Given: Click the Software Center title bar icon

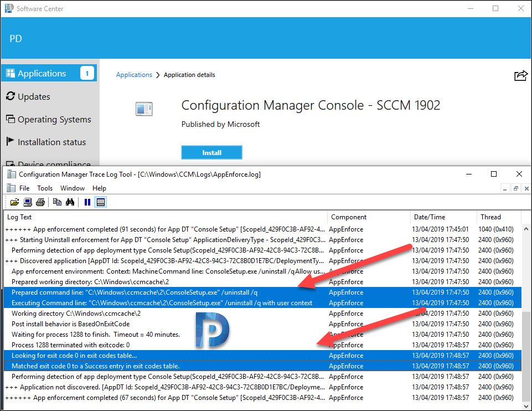Looking at the screenshot, I should click(9, 8).
